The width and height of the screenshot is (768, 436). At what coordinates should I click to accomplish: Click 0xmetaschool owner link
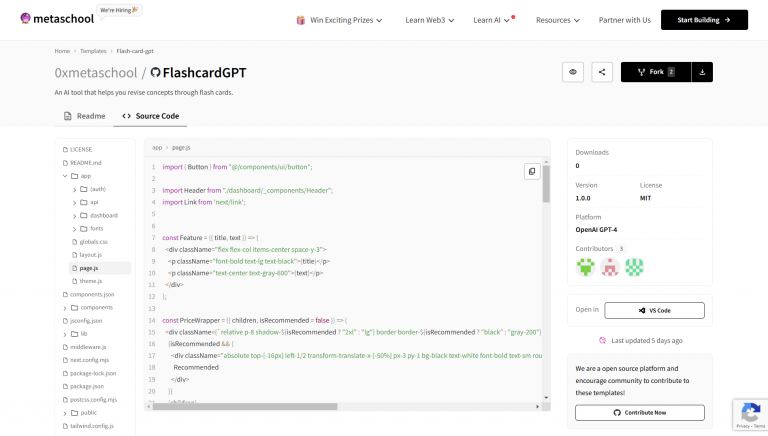96,73
